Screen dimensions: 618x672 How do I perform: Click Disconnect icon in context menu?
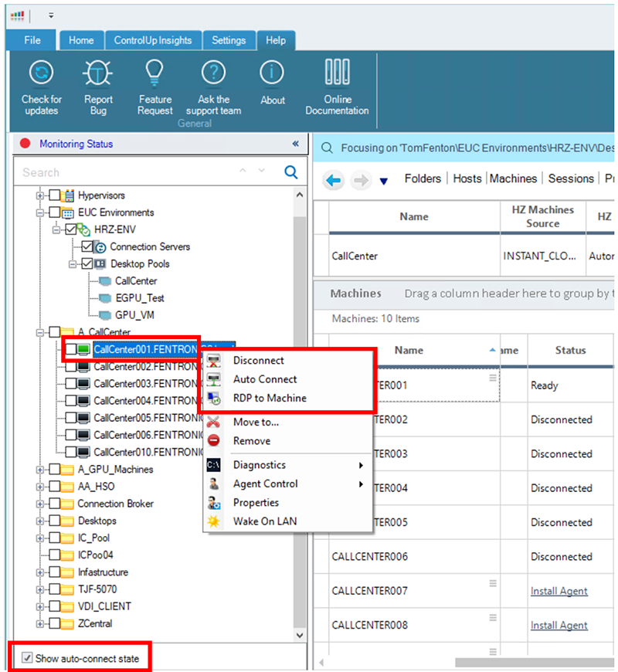pyautogui.click(x=213, y=361)
